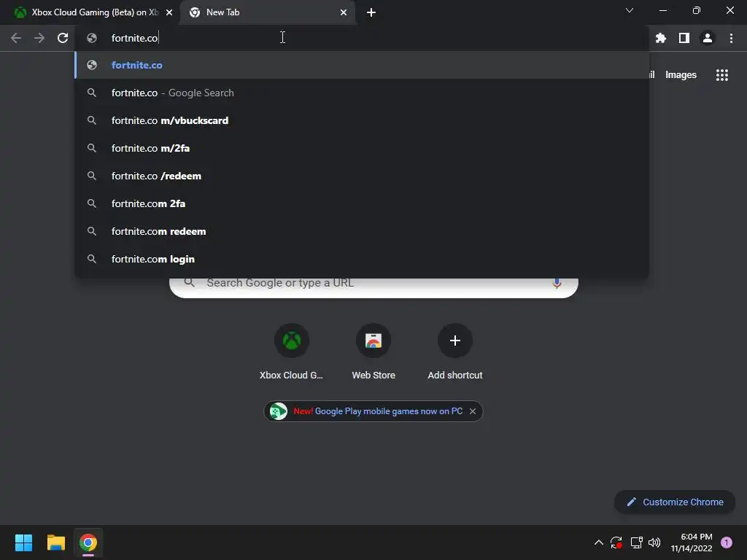
Task: Pick the fortnite.com/2fa suggestion
Action: [362, 148]
